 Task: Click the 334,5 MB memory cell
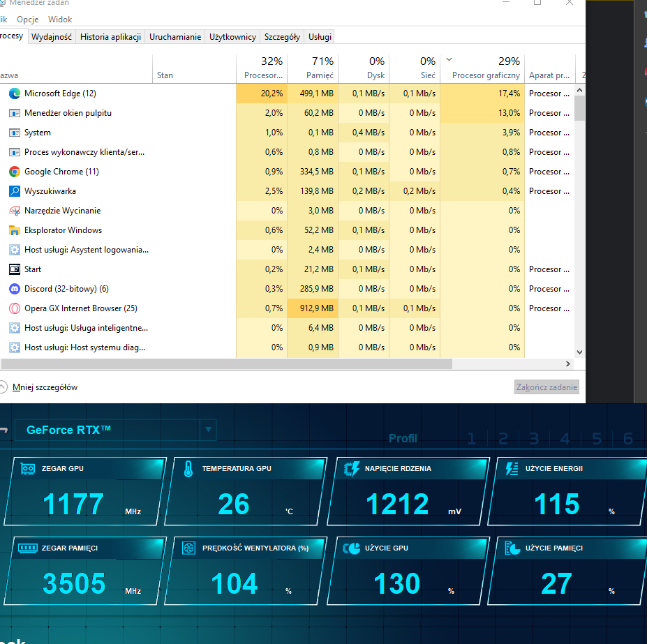click(x=313, y=172)
